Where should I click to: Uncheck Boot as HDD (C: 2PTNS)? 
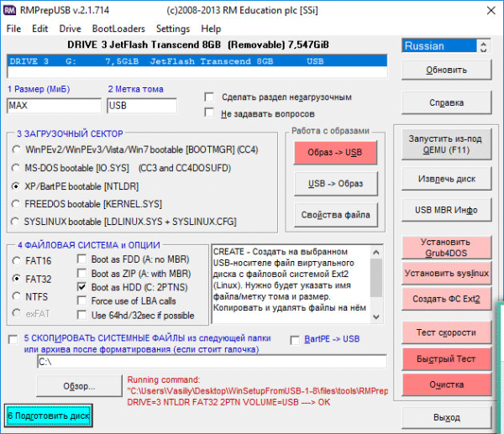(82, 287)
